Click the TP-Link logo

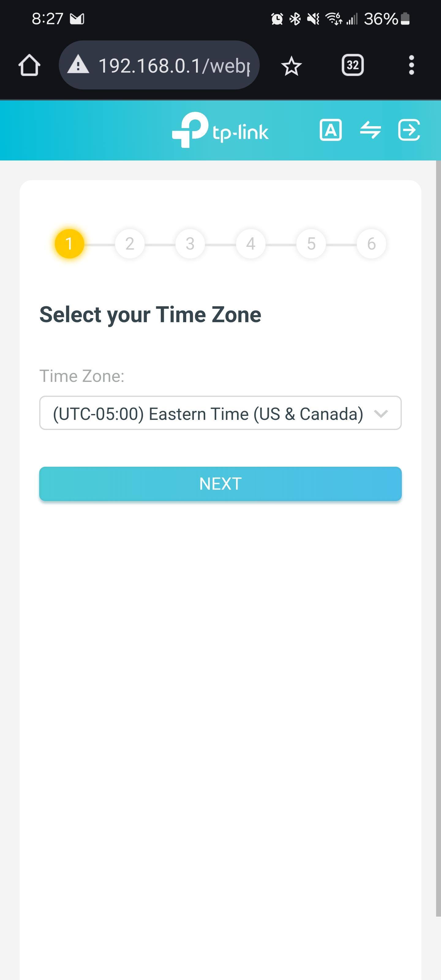pos(220,130)
